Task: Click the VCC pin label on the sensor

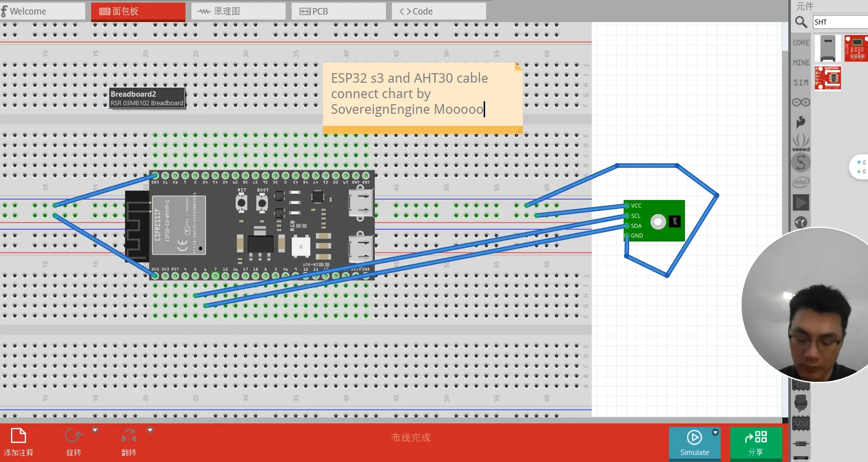Action: coord(636,205)
